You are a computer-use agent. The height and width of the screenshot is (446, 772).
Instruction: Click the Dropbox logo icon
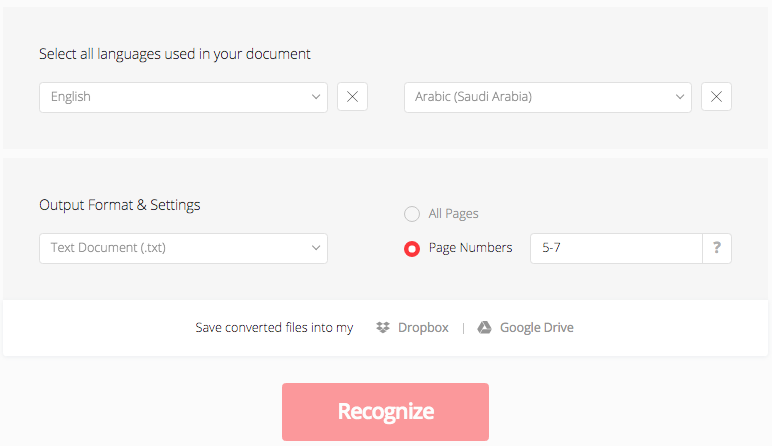pyautogui.click(x=383, y=328)
